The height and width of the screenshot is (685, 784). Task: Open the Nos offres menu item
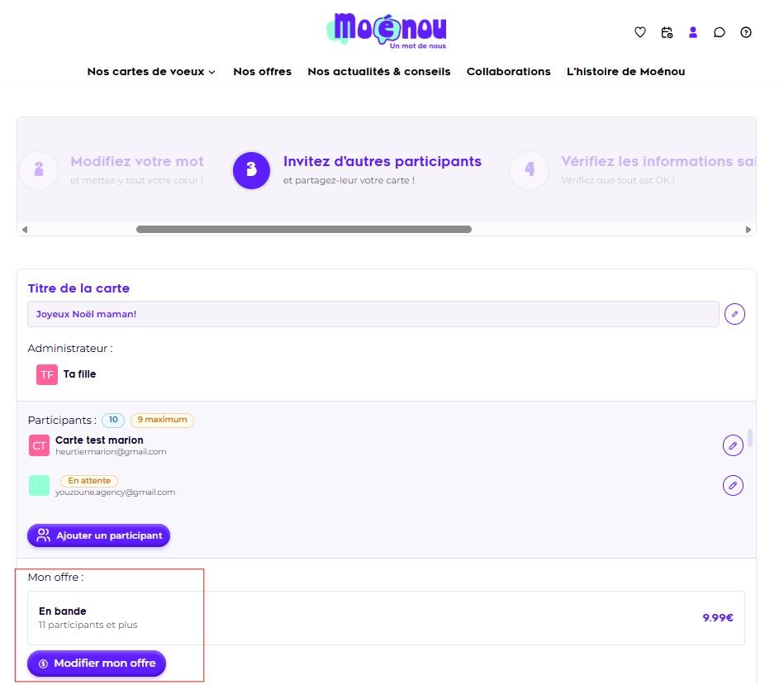pyautogui.click(x=262, y=72)
